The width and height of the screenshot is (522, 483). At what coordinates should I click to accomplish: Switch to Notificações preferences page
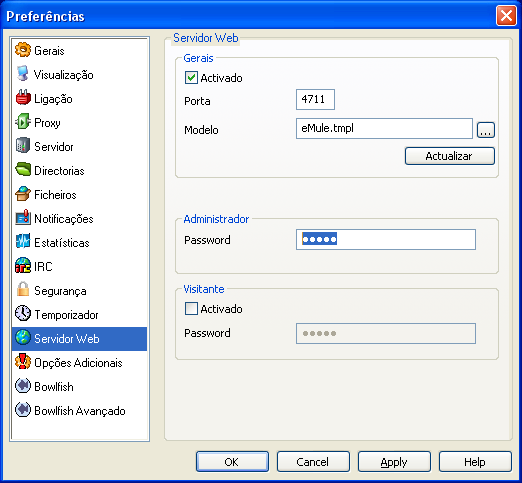(x=64, y=219)
